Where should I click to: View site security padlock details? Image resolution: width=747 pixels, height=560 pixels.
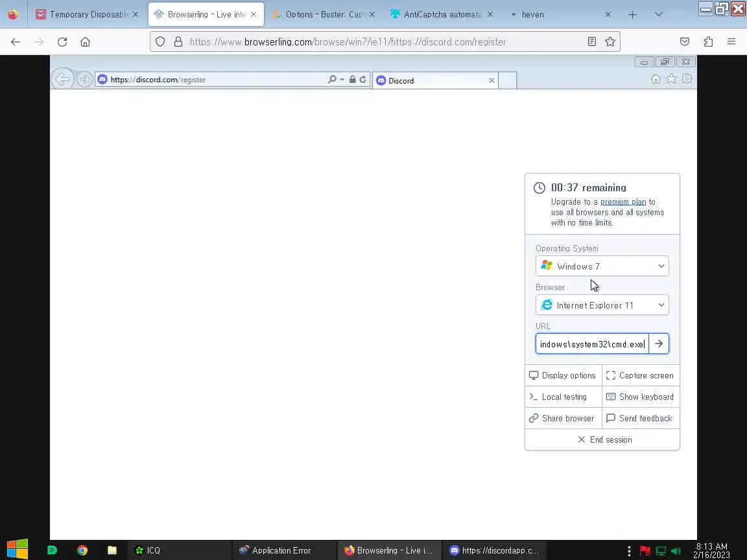click(x=178, y=42)
